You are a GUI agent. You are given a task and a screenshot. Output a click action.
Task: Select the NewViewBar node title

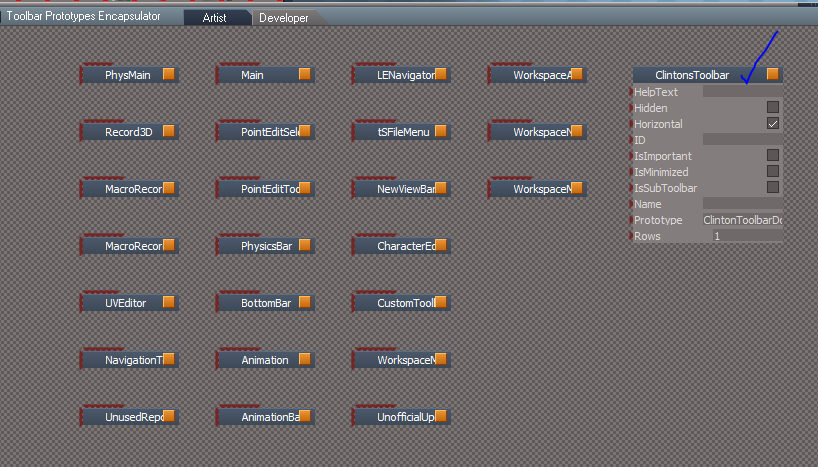406,189
